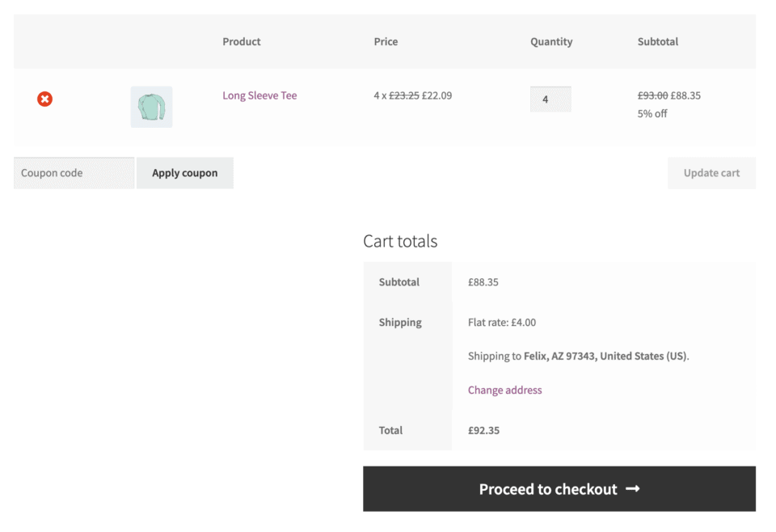
Task: Click the Flat rate shipping text
Action: click(501, 322)
